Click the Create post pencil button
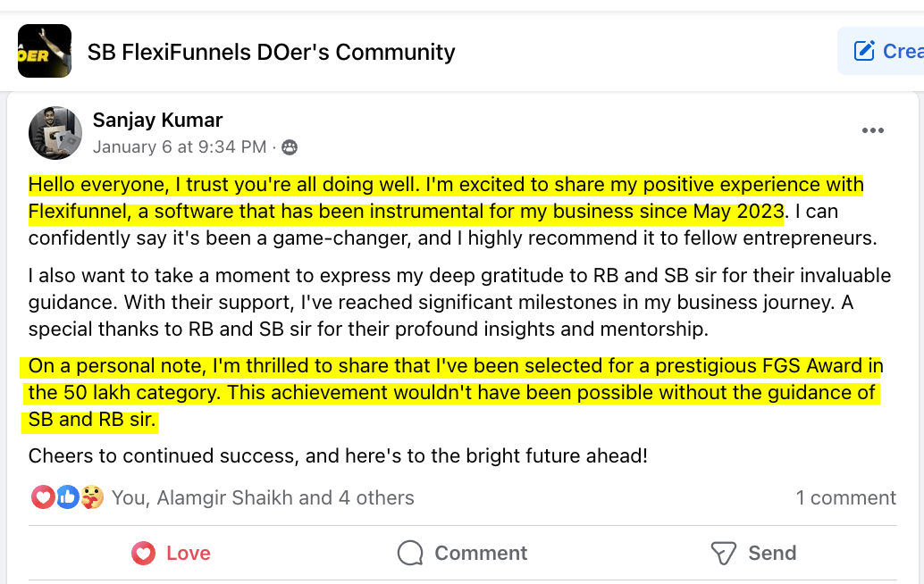Viewport: 924px width, 584px height. point(881,51)
